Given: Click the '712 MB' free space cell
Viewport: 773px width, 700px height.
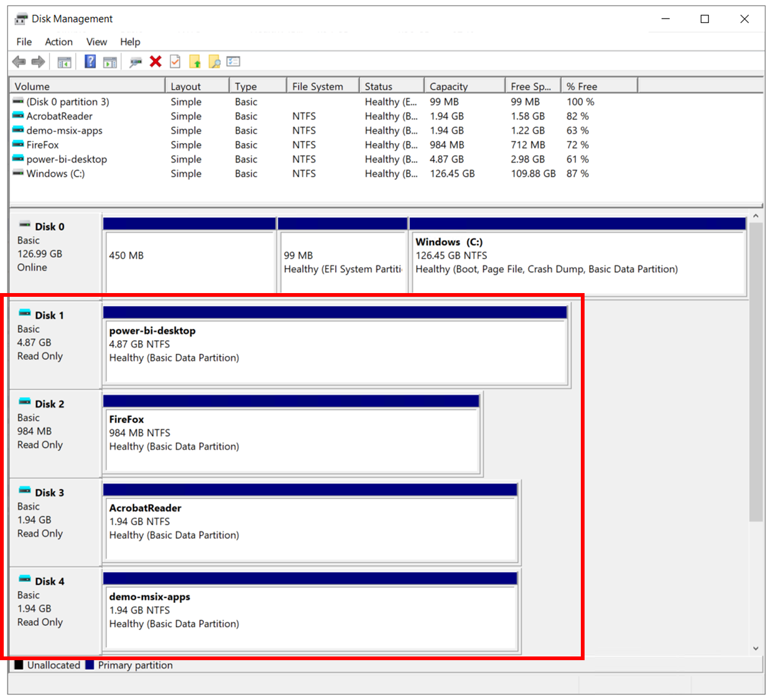Looking at the screenshot, I should tap(527, 145).
